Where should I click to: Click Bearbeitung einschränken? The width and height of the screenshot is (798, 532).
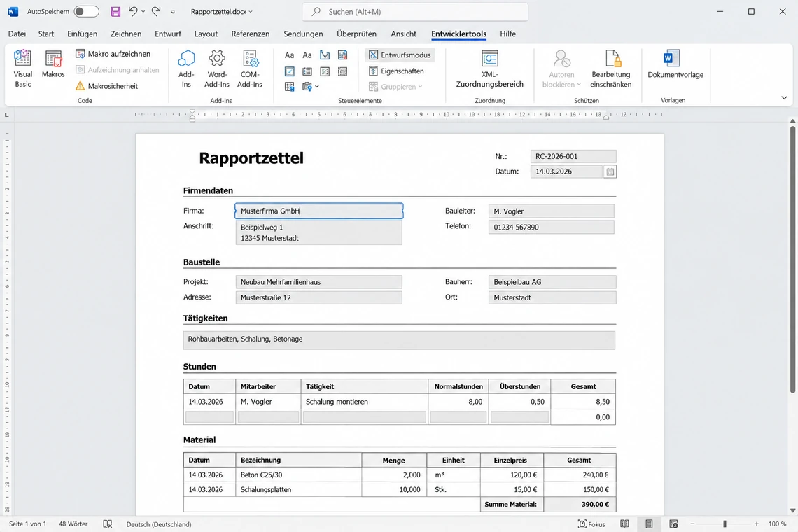[610, 69]
